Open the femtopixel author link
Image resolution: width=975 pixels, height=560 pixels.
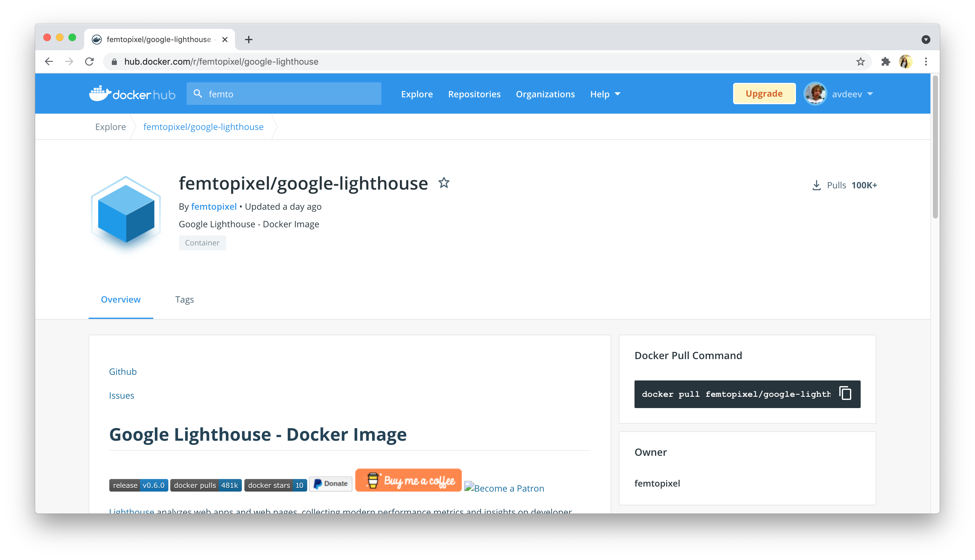(x=214, y=207)
